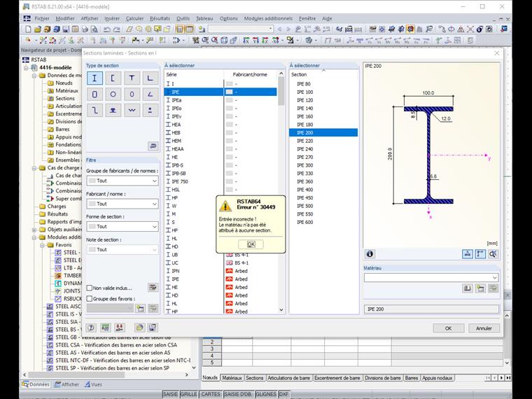Screen dimensions: 532x399
Task: Collapse the 'Cas de charge' tree node
Action: point(34,168)
